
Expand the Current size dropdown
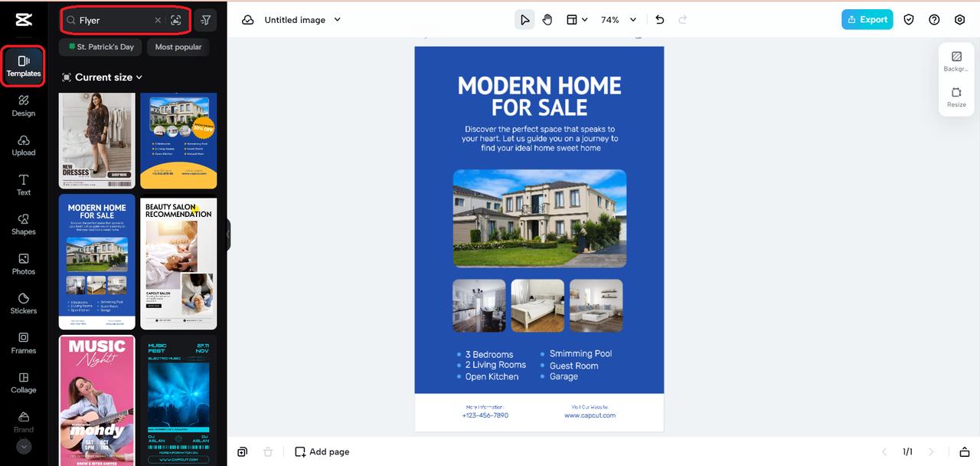click(x=103, y=77)
